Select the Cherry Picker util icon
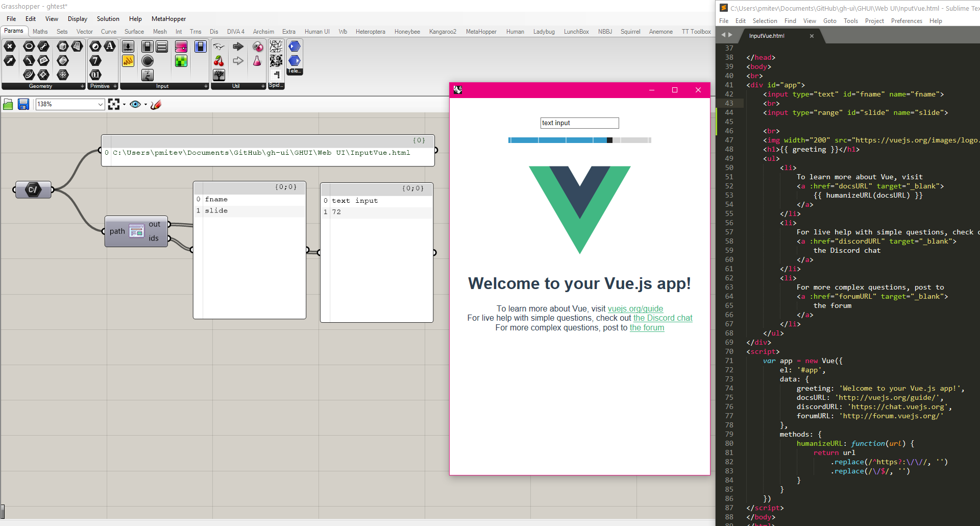980x526 pixels. pyautogui.click(x=219, y=61)
